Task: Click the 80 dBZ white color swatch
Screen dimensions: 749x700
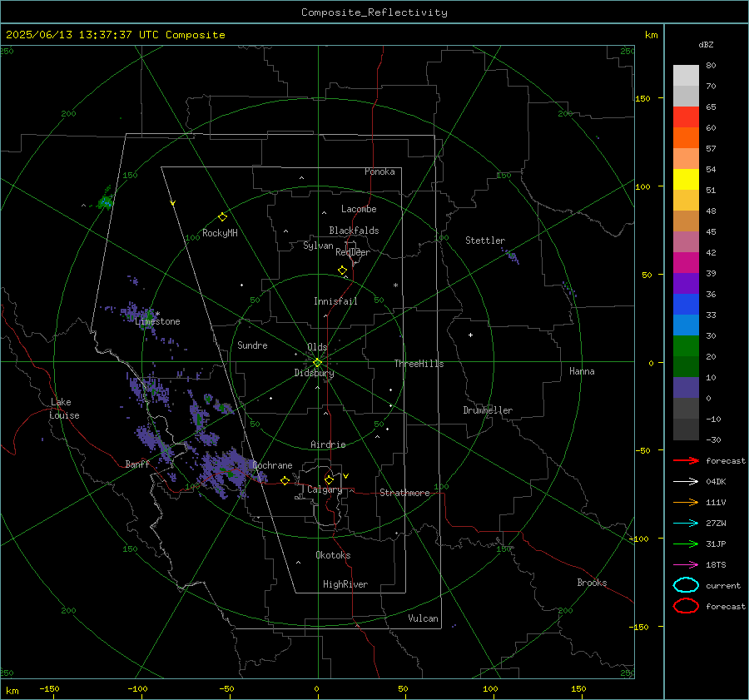Action: [686, 75]
